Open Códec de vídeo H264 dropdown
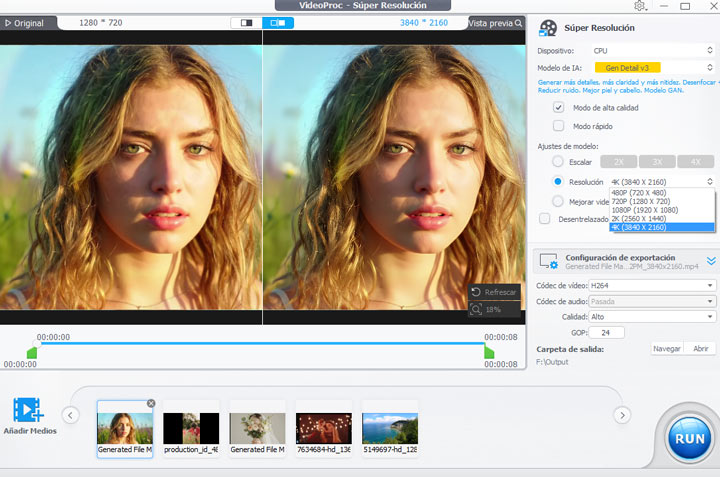 point(652,286)
